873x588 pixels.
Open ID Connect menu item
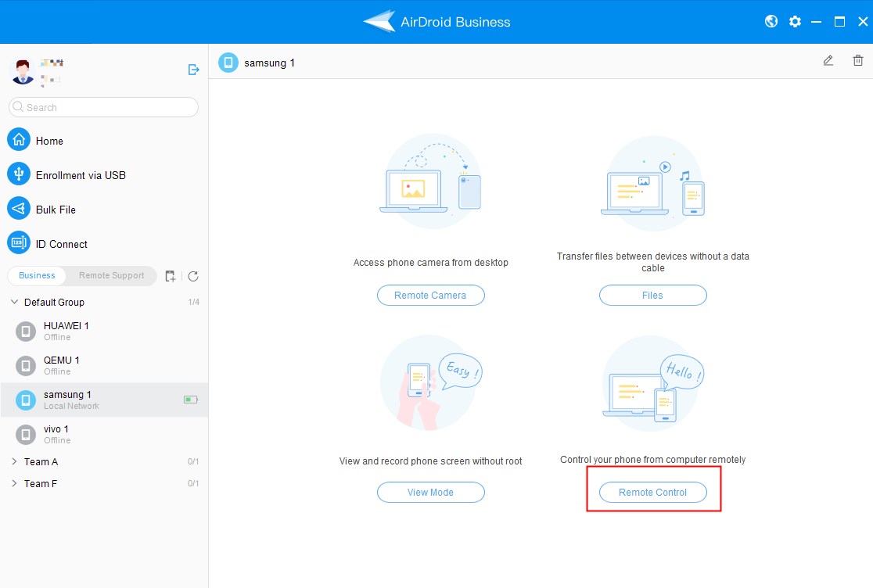pos(104,244)
